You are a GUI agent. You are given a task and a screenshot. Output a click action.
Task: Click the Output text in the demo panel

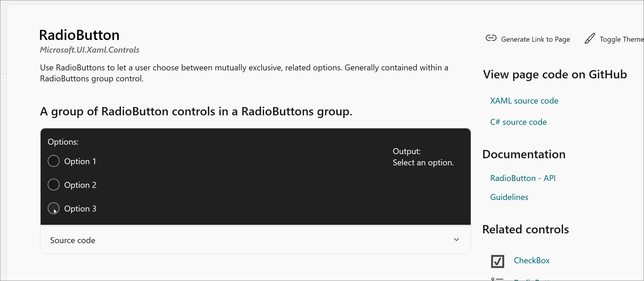[406, 151]
